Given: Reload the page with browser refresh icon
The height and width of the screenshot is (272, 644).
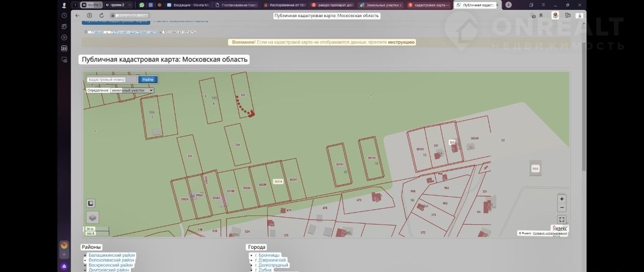Looking at the screenshot, I should click(x=102, y=16).
